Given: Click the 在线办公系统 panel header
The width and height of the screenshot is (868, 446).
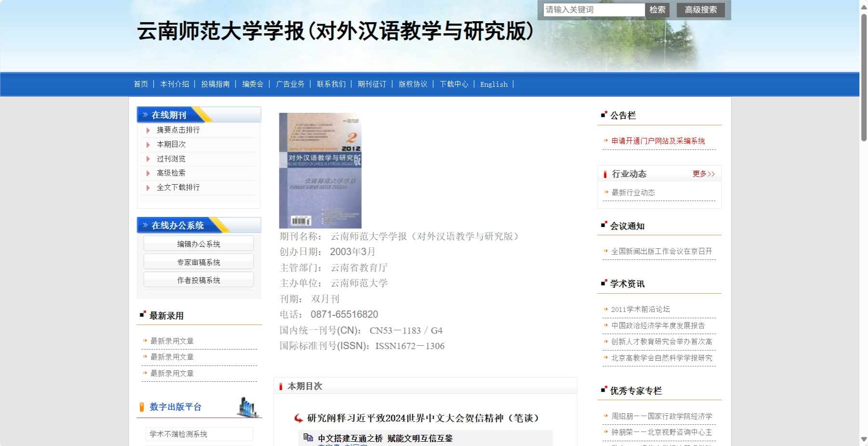Looking at the screenshot, I should (x=199, y=225).
